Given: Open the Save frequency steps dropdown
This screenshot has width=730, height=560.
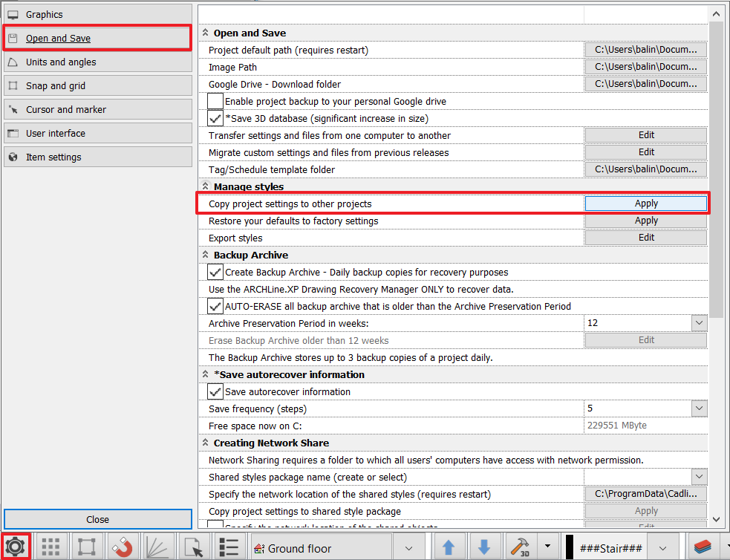Looking at the screenshot, I should click(698, 408).
